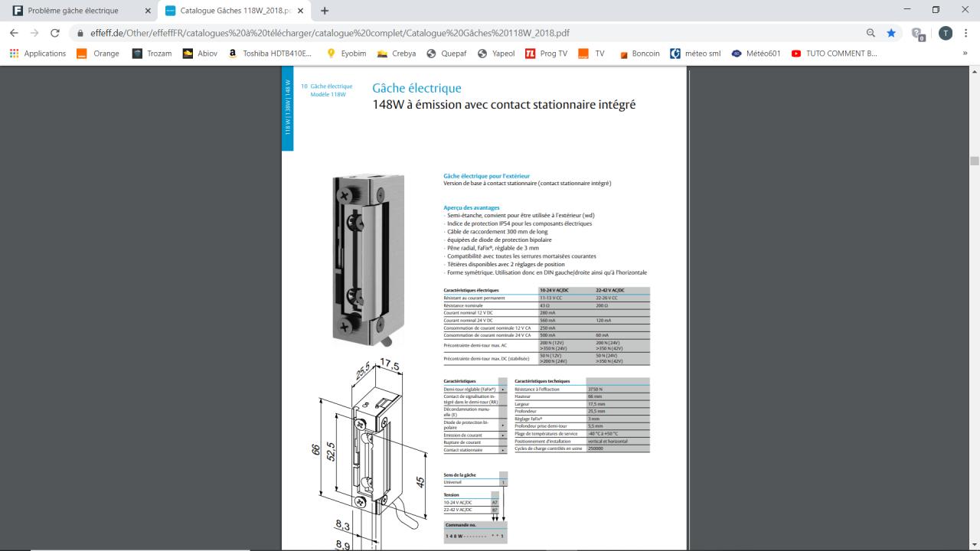980x551 pixels.
Task: Click the "Universel" row in Sens de la gâche
Action: 475,482
